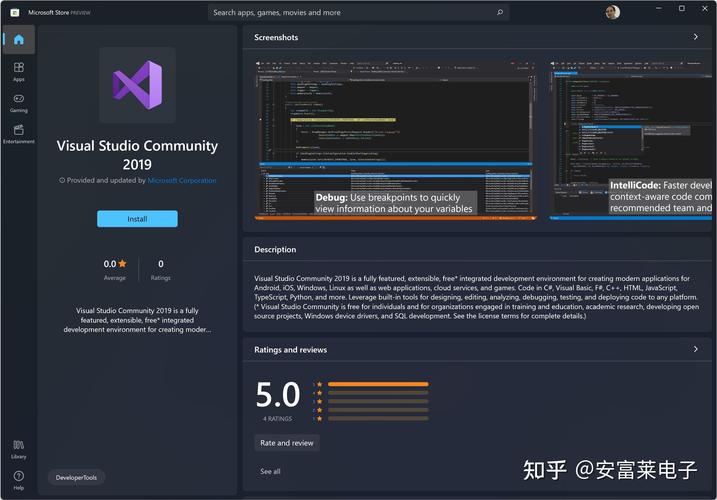
Task: Open the Apps section in sidebar
Action: 19,72
